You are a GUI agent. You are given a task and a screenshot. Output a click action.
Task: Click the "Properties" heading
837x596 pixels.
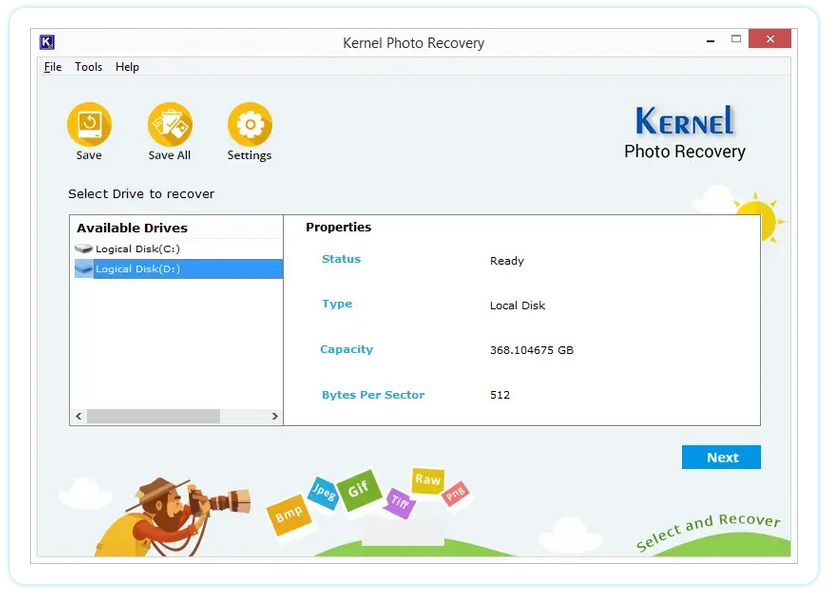point(338,227)
